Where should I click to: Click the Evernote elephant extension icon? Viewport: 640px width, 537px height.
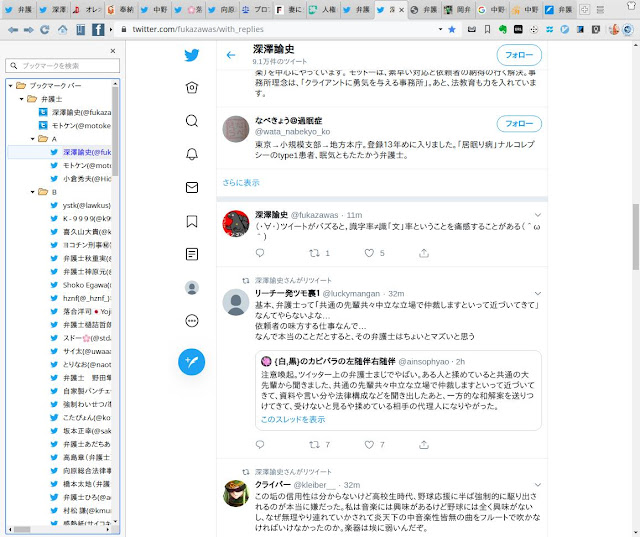coord(503,29)
